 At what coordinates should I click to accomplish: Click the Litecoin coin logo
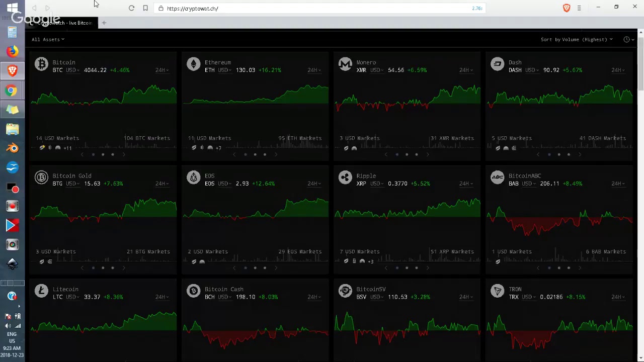coord(41,291)
